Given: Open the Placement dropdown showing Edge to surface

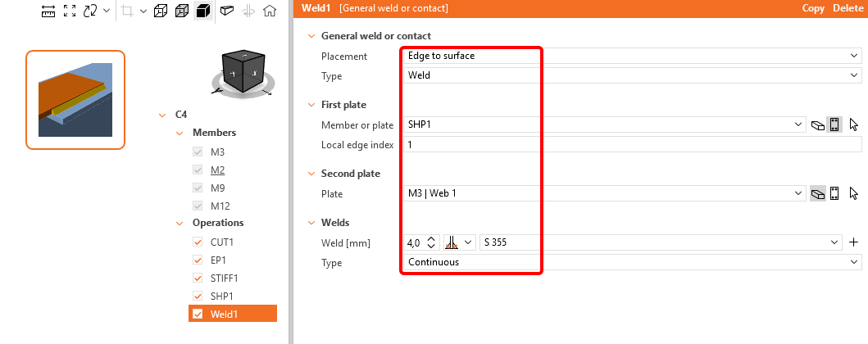Looking at the screenshot, I should pyautogui.click(x=632, y=56).
